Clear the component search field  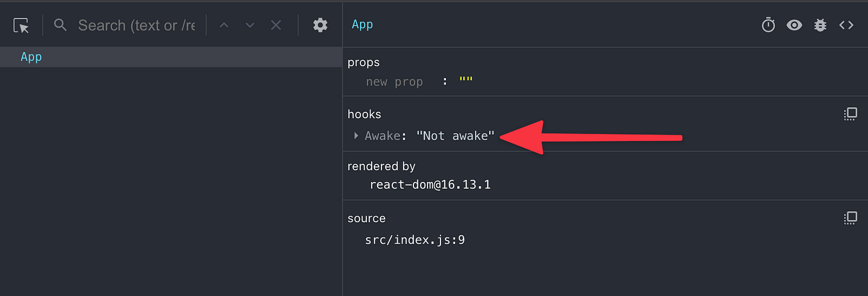pyautogui.click(x=276, y=25)
